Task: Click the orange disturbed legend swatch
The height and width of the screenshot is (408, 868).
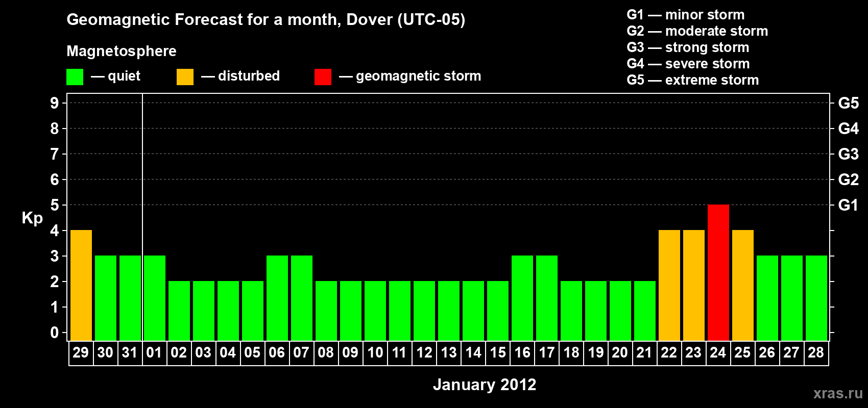Action: pyautogui.click(x=185, y=77)
